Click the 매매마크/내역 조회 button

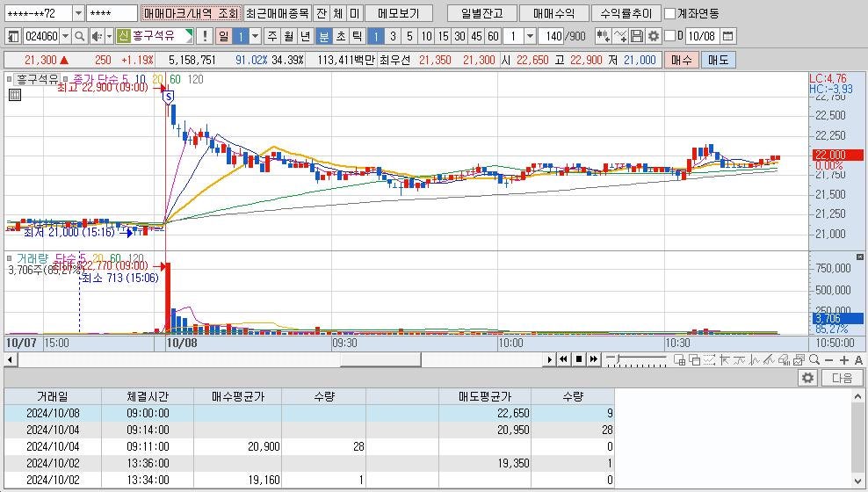pos(191,13)
